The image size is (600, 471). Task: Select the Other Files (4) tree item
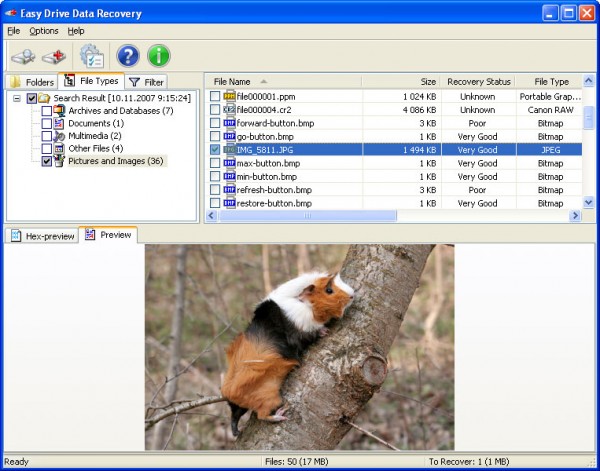coord(95,148)
